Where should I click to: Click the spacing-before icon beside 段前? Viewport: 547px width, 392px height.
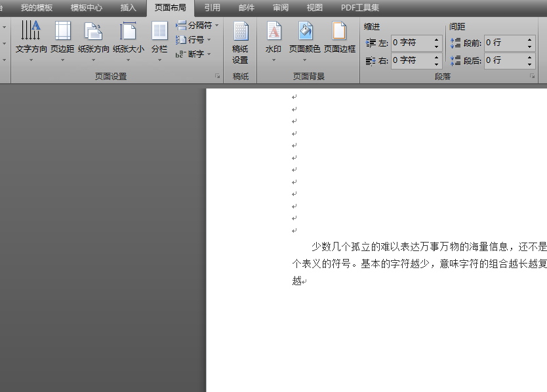click(456, 43)
